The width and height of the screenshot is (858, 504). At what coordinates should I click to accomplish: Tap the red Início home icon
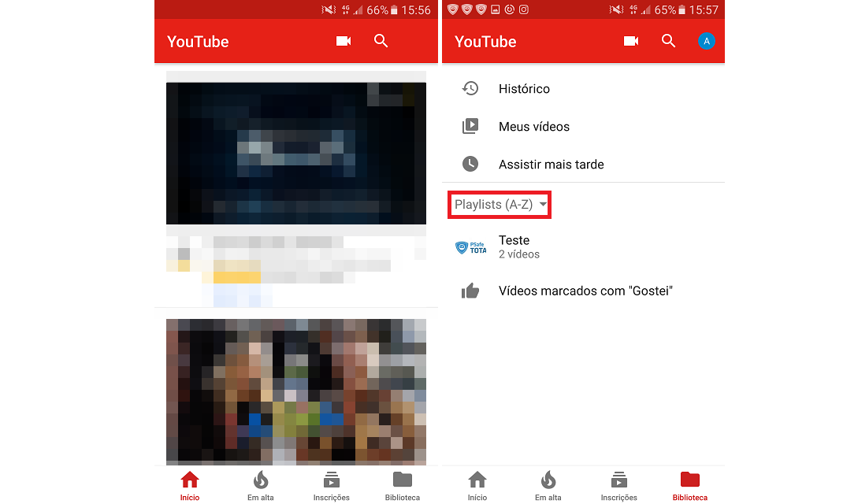coord(190,480)
